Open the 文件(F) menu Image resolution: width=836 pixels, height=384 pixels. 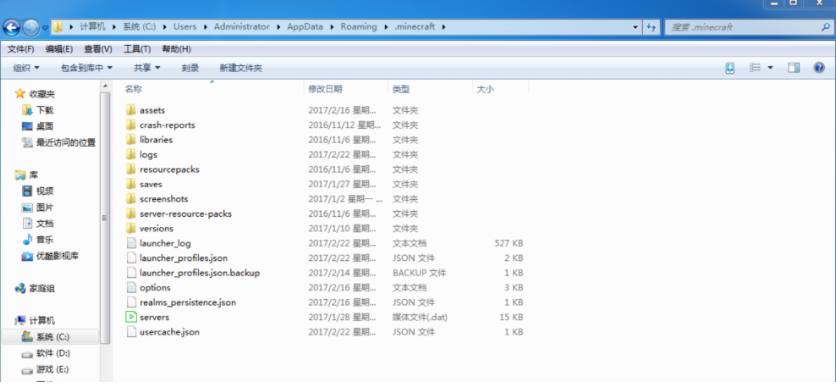click(x=21, y=49)
